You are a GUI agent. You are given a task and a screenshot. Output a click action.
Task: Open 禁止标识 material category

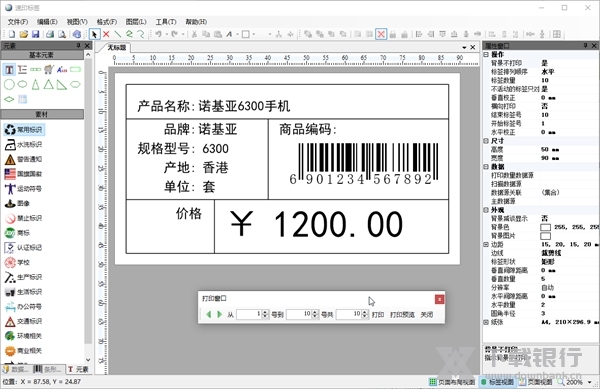click(x=23, y=218)
